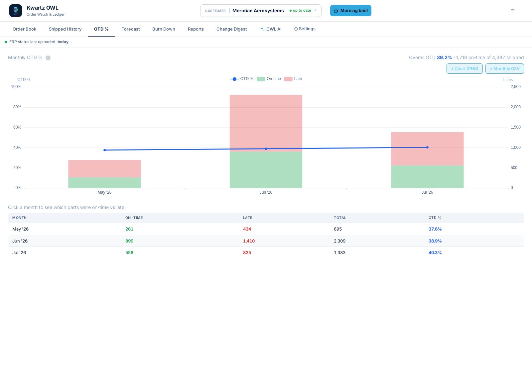Expand the Meridian Aerosystems customer dropdown

(x=261, y=11)
